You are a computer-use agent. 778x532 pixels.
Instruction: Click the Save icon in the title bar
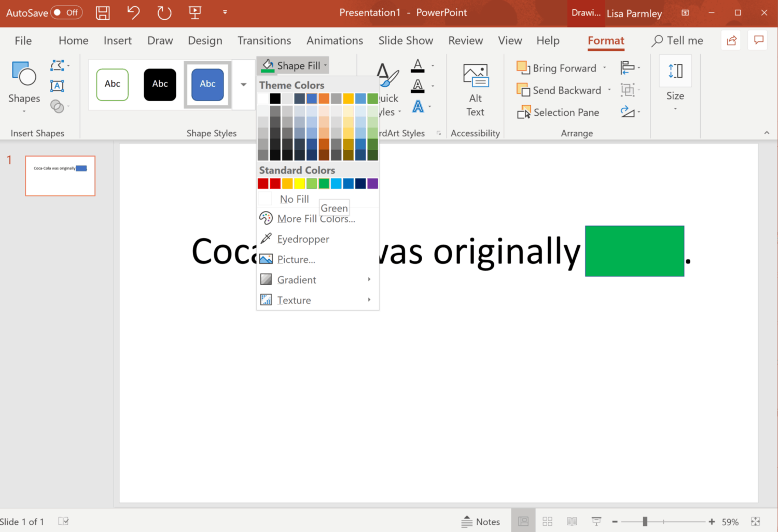tap(103, 13)
